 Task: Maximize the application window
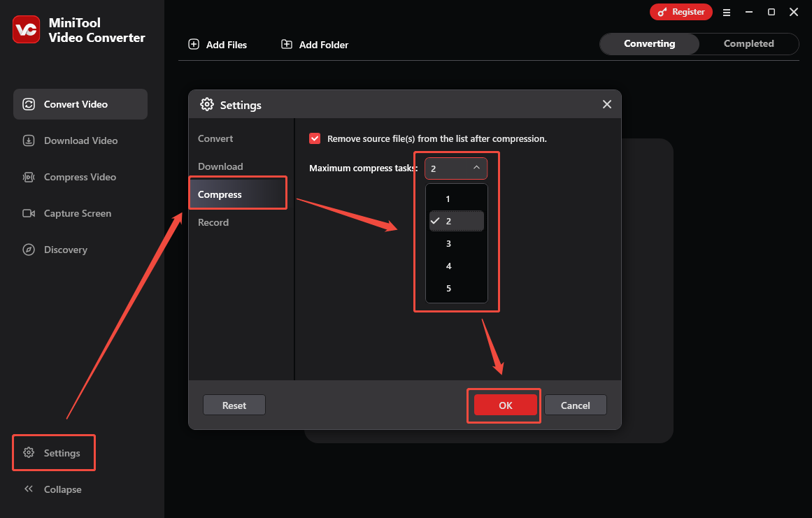coord(771,12)
